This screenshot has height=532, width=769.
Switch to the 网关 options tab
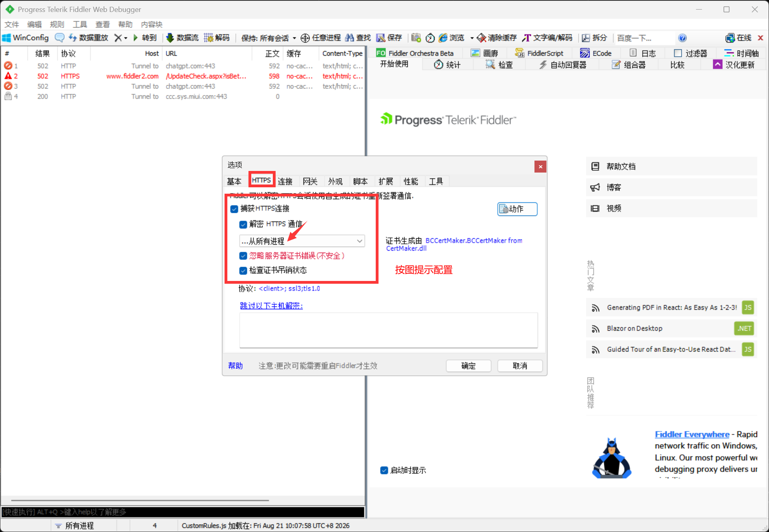pos(310,181)
